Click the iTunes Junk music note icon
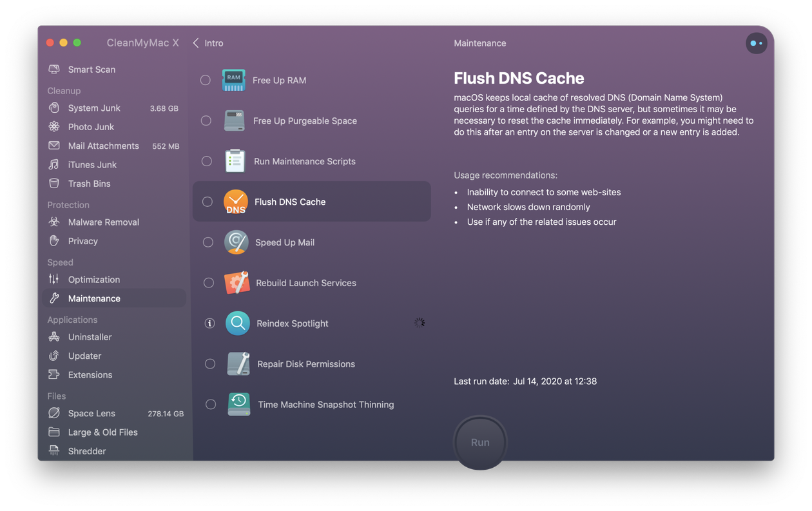The image size is (812, 511). (x=54, y=165)
